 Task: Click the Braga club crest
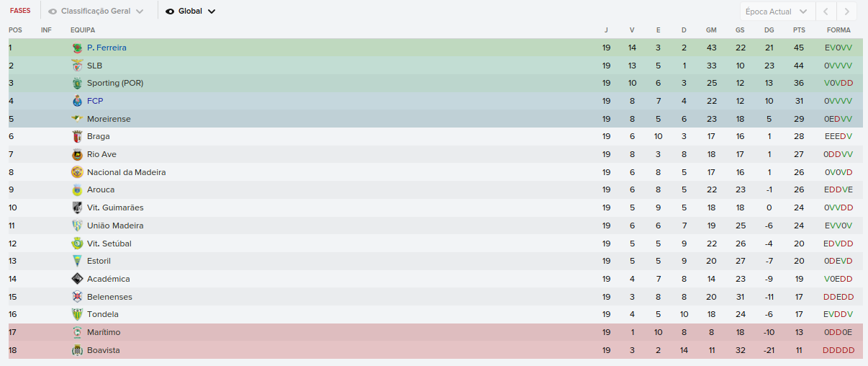tap(78, 137)
